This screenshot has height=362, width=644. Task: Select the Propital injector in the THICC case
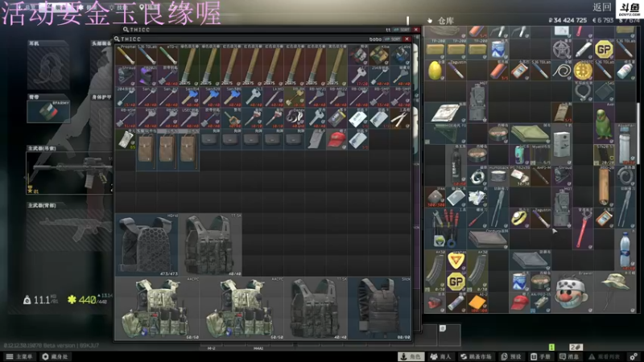126,55
